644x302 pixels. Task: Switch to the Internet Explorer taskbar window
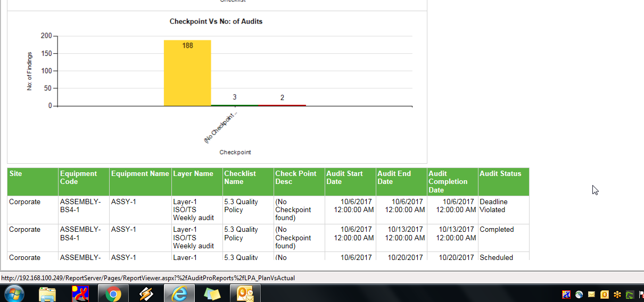pyautogui.click(x=178, y=293)
